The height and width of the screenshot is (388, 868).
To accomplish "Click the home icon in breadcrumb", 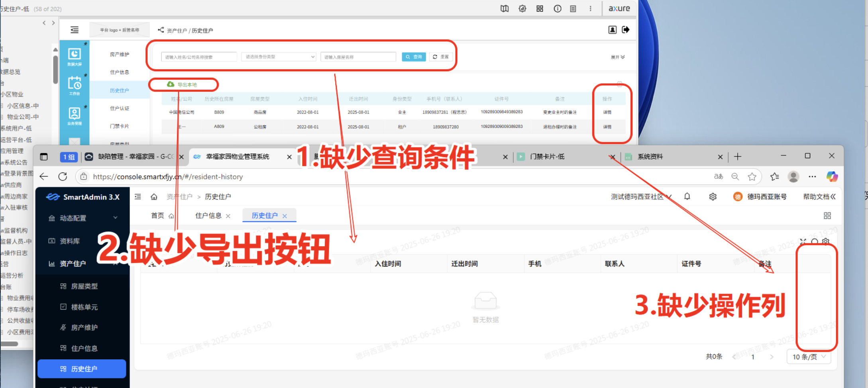I will point(154,196).
